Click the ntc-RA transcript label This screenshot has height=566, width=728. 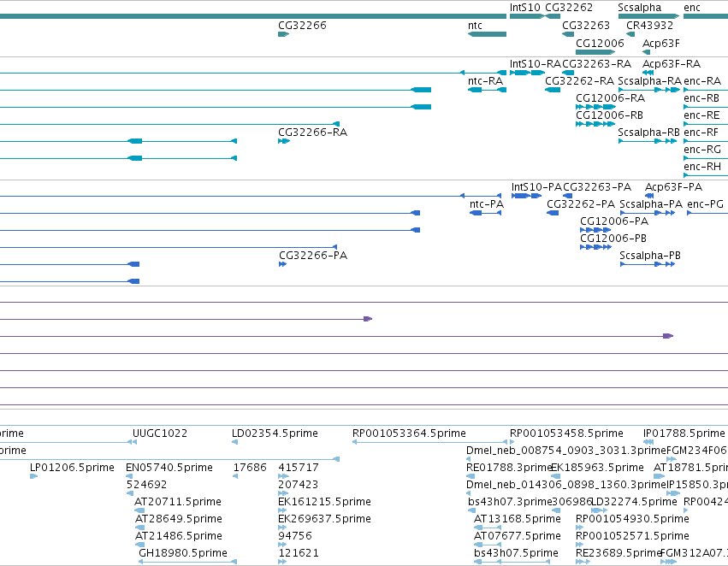(x=485, y=80)
